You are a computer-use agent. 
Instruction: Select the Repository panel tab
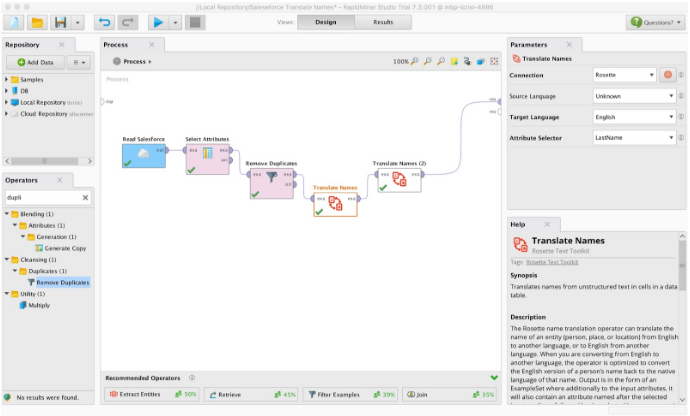(x=22, y=44)
